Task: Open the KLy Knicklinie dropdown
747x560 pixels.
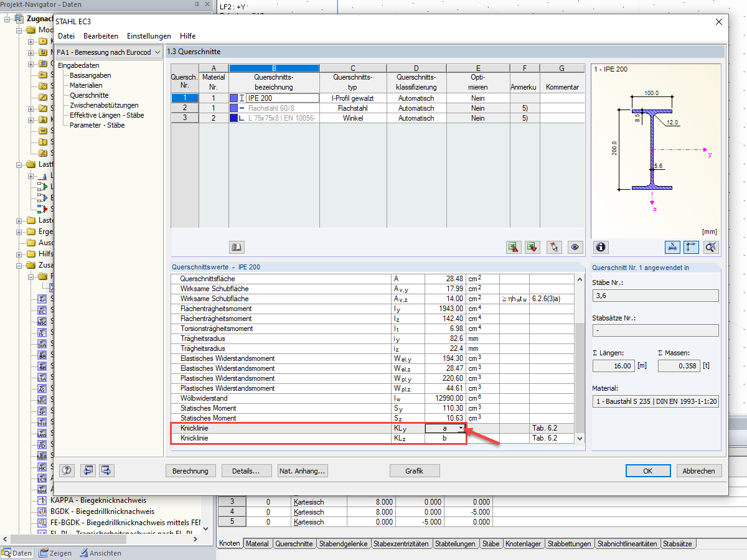Action: 461,428
